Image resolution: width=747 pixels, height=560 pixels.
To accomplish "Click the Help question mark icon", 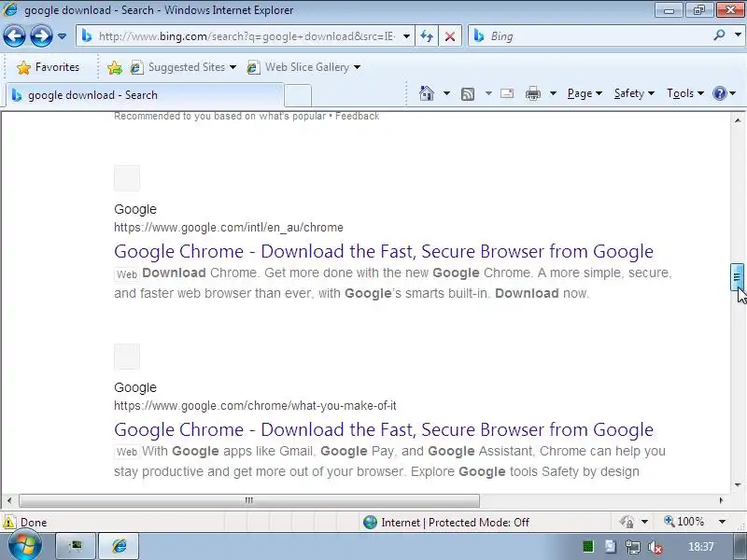I will click(719, 93).
